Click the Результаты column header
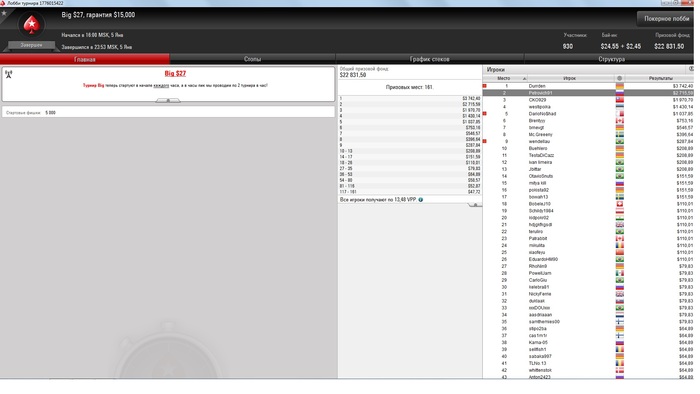The height and width of the screenshot is (394, 700). click(660, 78)
